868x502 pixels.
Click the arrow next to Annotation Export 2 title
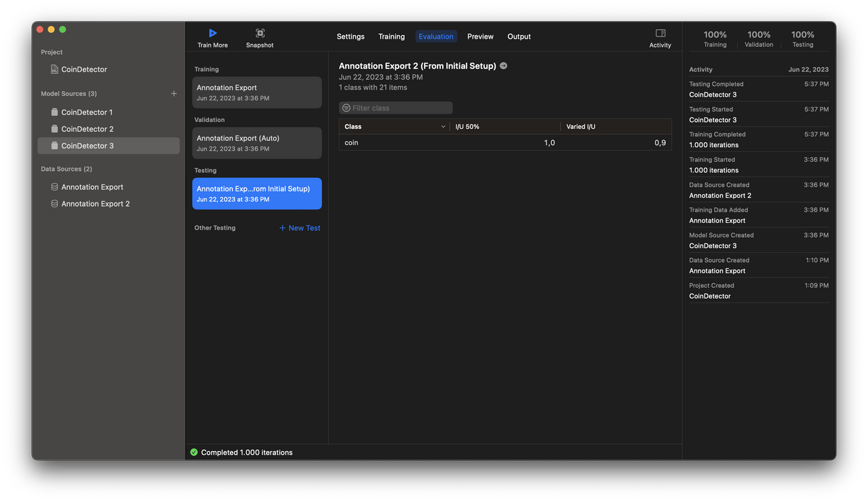[503, 66]
